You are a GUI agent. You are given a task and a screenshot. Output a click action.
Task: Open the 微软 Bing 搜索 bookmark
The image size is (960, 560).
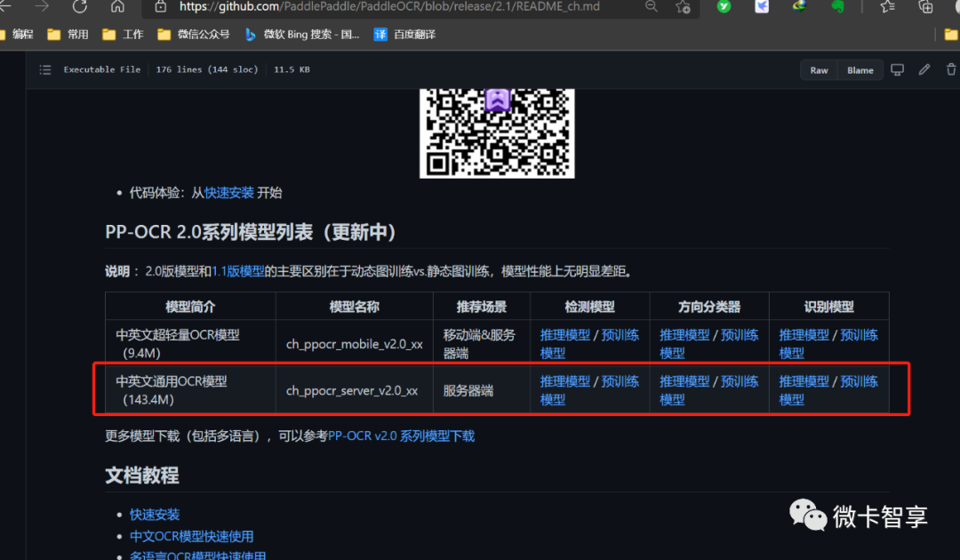click(302, 35)
